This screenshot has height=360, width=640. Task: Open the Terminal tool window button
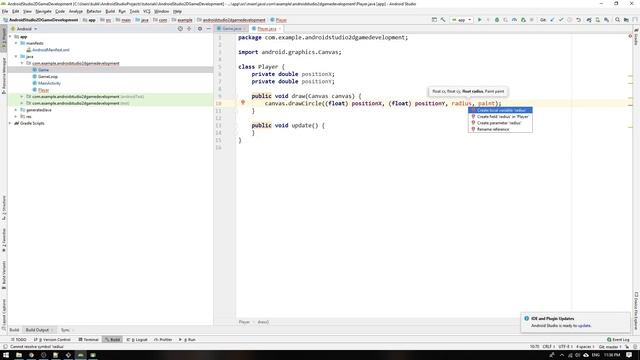[x=89, y=340]
